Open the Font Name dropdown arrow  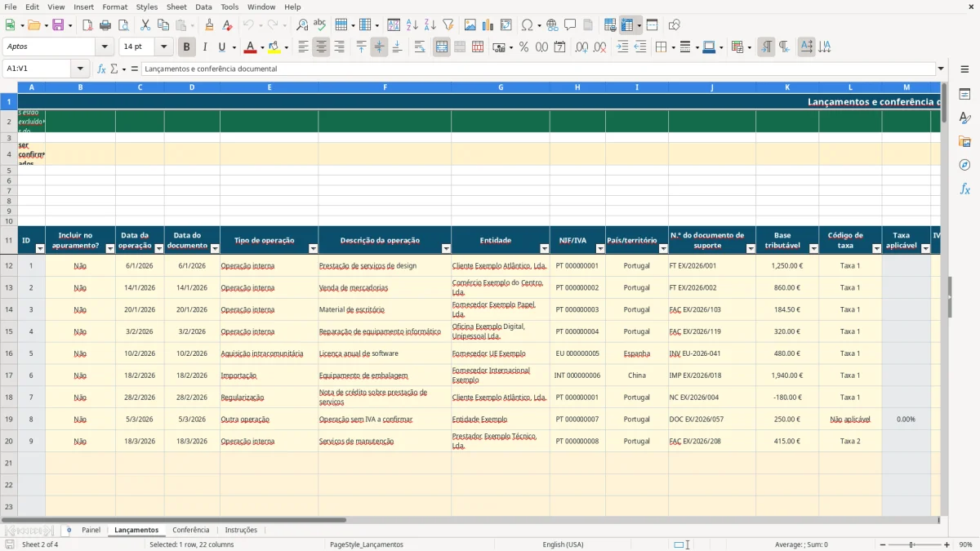tap(105, 47)
